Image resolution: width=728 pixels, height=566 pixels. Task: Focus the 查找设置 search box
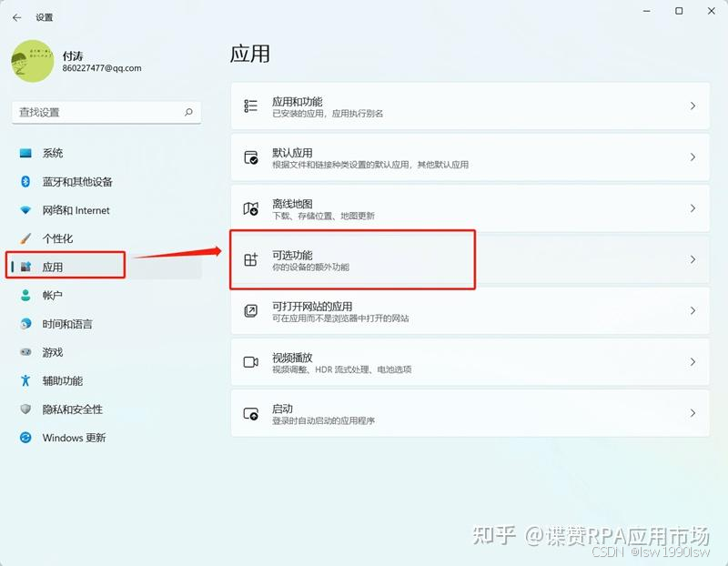(106, 112)
